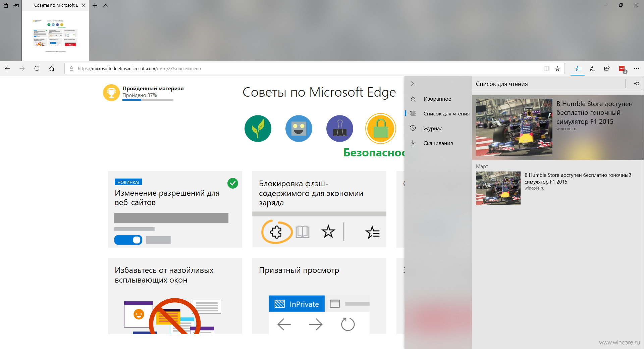Screen dimensions: 644x349
Task: Click the Список для чтения pane heading
Action: [502, 84]
